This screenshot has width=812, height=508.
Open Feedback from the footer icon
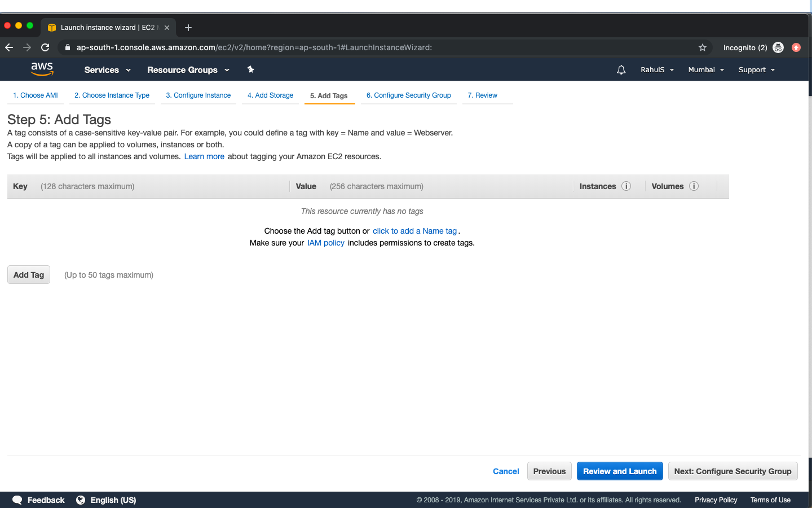click(x=17, y=500)
